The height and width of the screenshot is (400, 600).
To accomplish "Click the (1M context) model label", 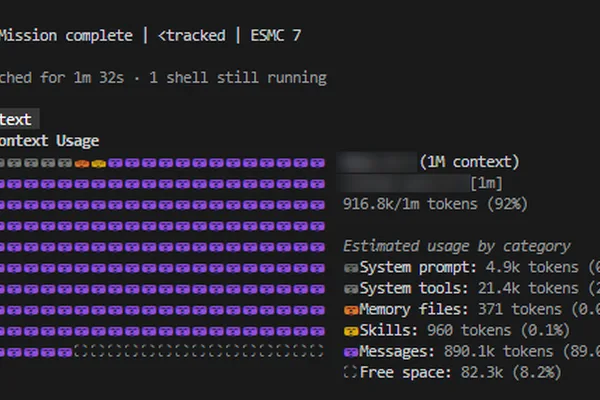I will coord(470,162).
